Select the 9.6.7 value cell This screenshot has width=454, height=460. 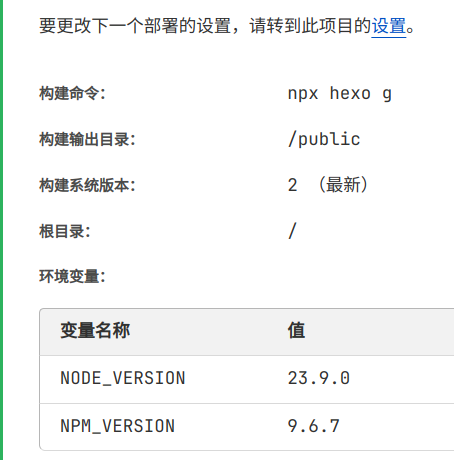coord(313,426)
